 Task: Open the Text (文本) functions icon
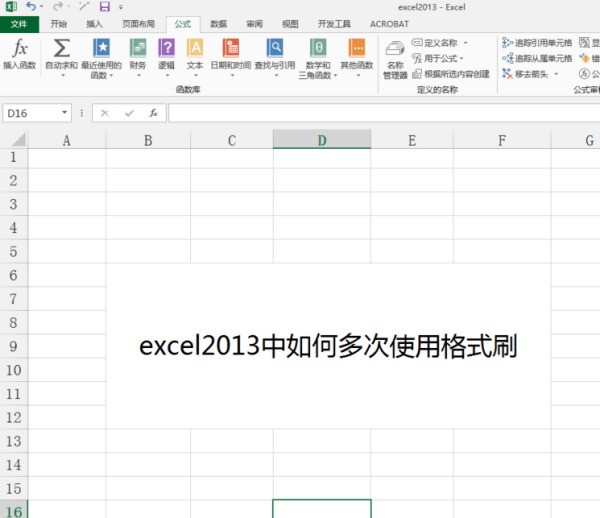pyautogui.click(x=195, y=50)
